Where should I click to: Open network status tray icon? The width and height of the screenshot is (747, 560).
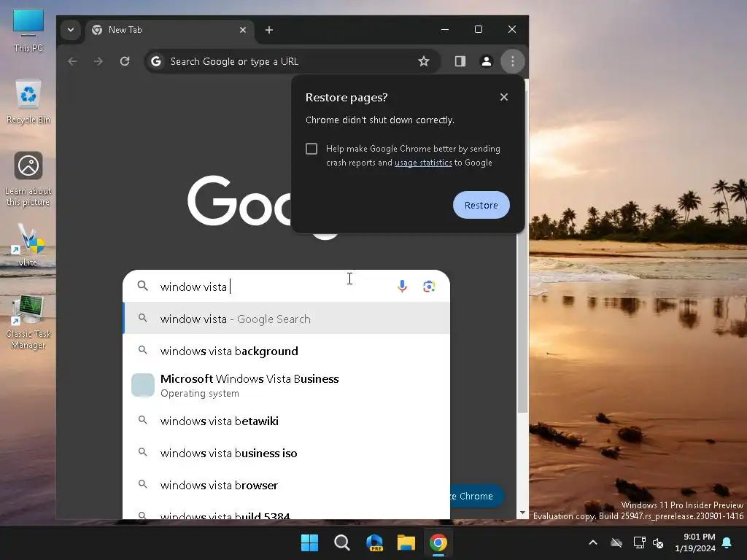pyautogui.click(x=639, y=542)
